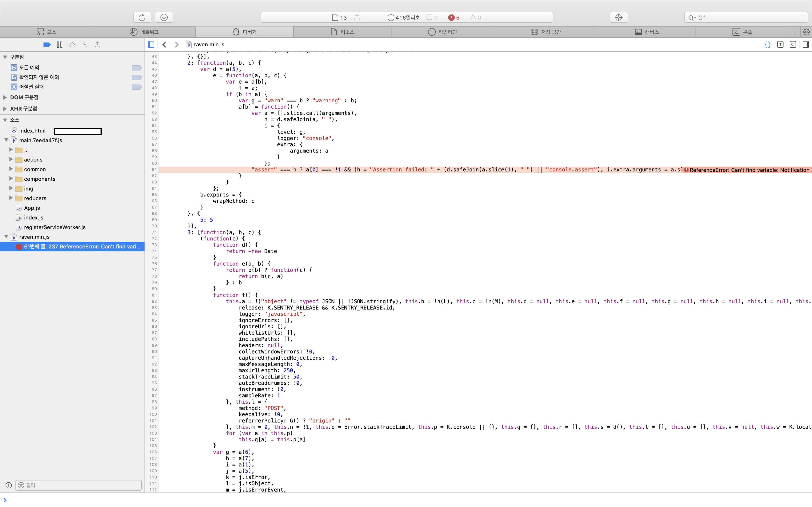Toggle the 확인되지 않은 예외 breakpoint flag
812x507 pixels.
click(136, 77)
